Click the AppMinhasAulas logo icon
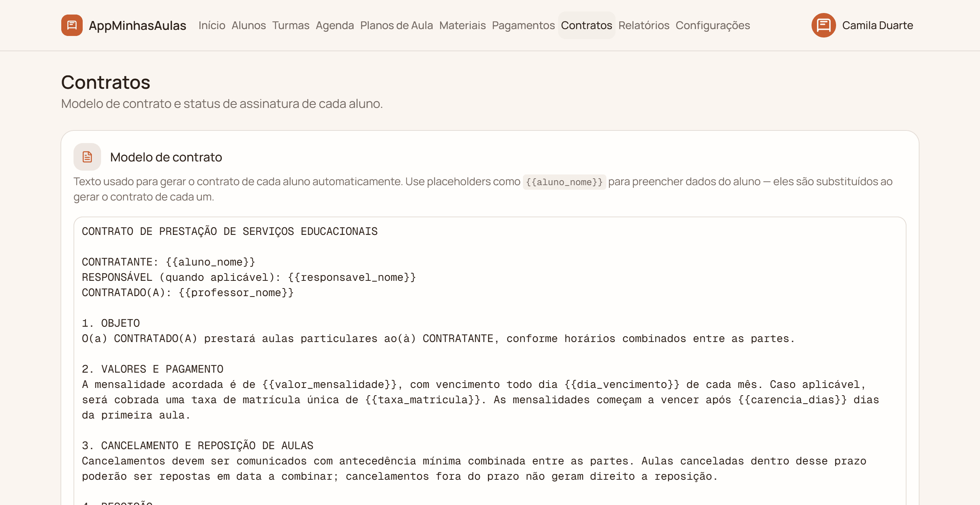 [72, 25]
